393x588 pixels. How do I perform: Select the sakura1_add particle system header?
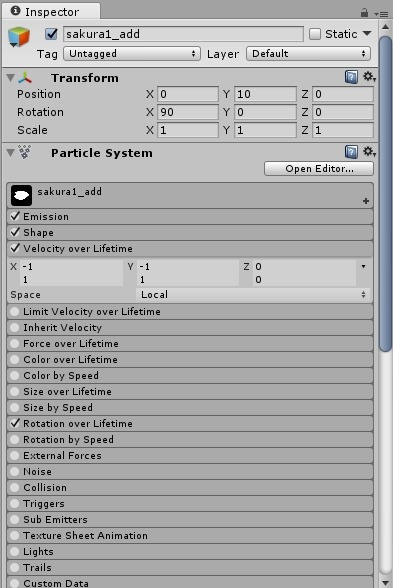(190, 195)
